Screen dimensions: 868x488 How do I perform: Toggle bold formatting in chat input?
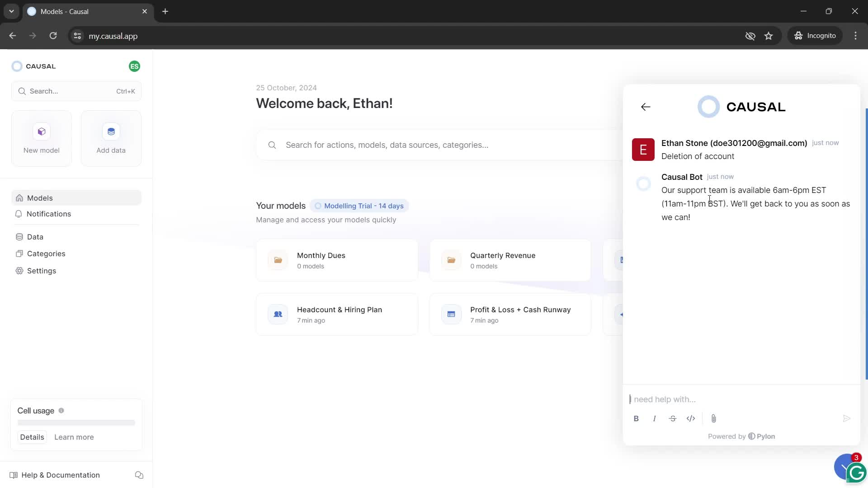pyautogui.click(x=636, y=418)
